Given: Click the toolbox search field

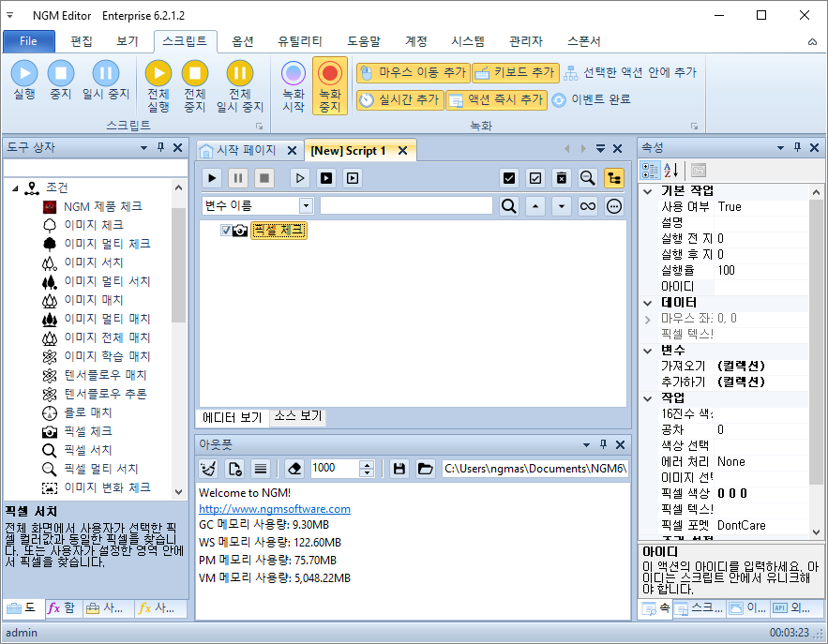Looking at the screenshot, I should [x=96, y=168].
